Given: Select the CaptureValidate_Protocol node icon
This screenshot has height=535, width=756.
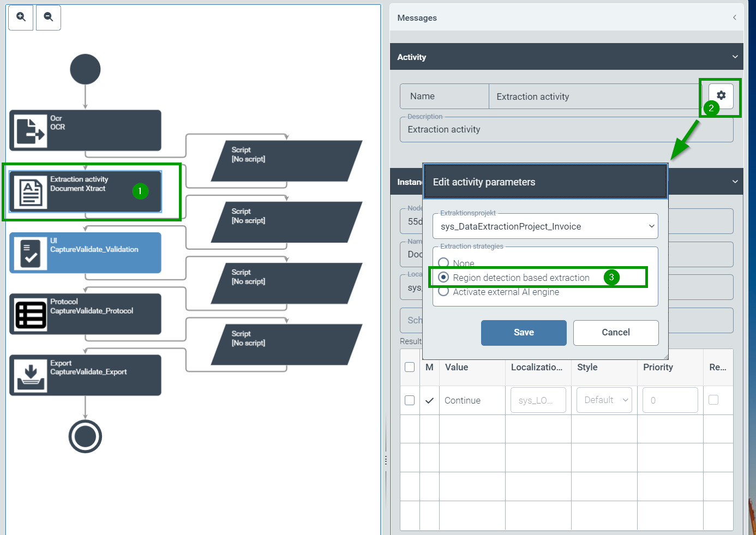Looking at the screenshot, I should 29,315.
